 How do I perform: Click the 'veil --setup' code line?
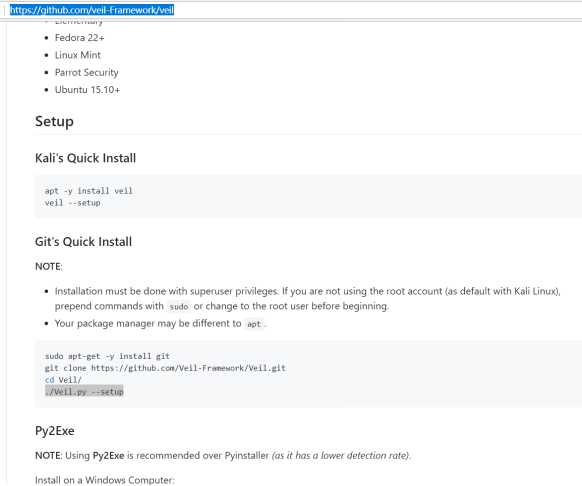click(72, 203)
